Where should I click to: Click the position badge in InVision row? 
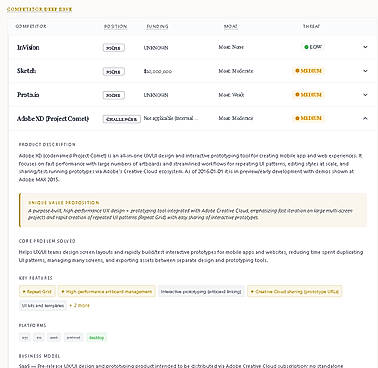coord(114,48)
